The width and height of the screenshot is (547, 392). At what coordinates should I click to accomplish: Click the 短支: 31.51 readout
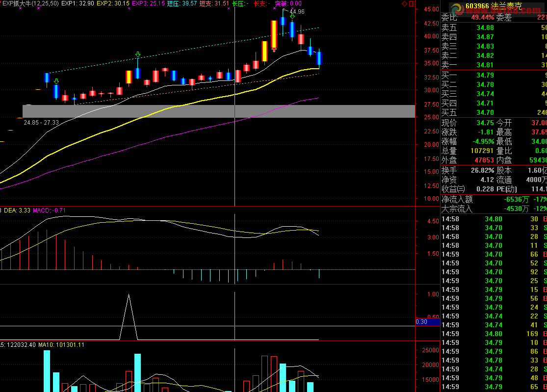tap(214, 3)
